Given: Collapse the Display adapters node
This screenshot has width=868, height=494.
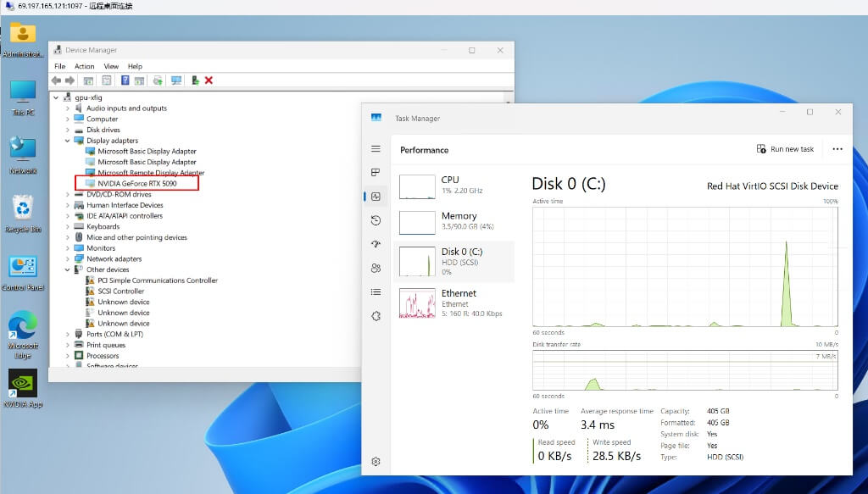Looking at the screenshot, I should [68, 141].
